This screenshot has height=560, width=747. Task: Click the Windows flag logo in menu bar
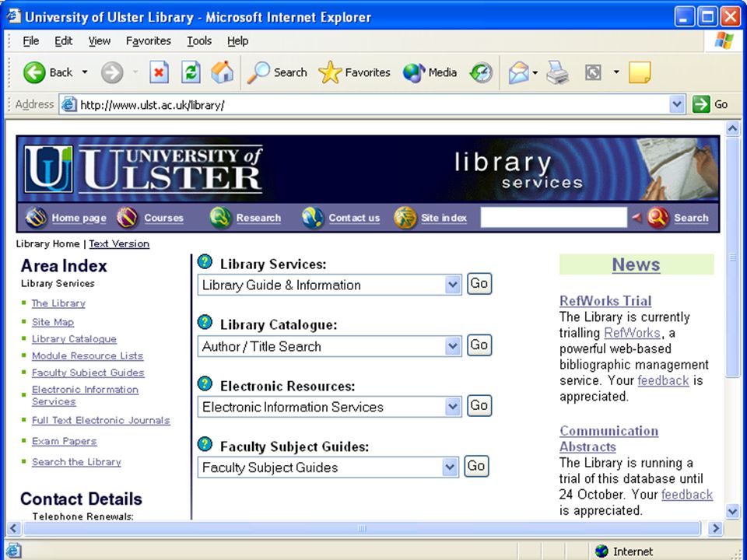click(724, 40)
